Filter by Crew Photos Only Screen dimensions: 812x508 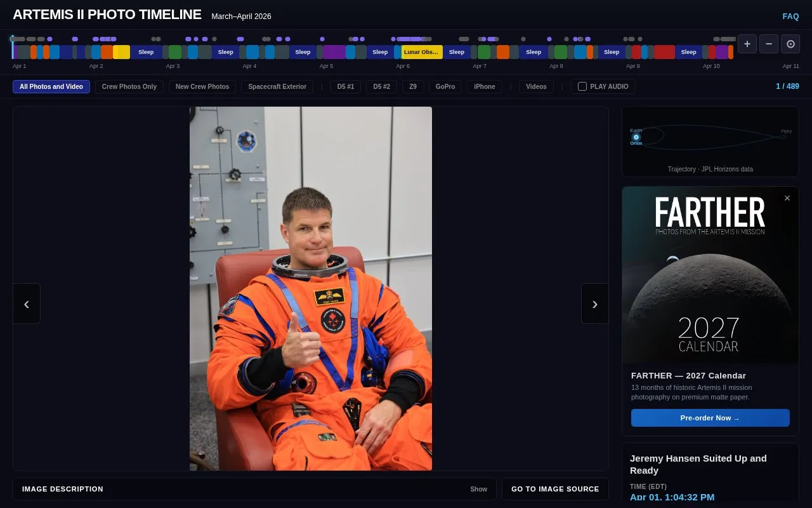tap(129, 86)
